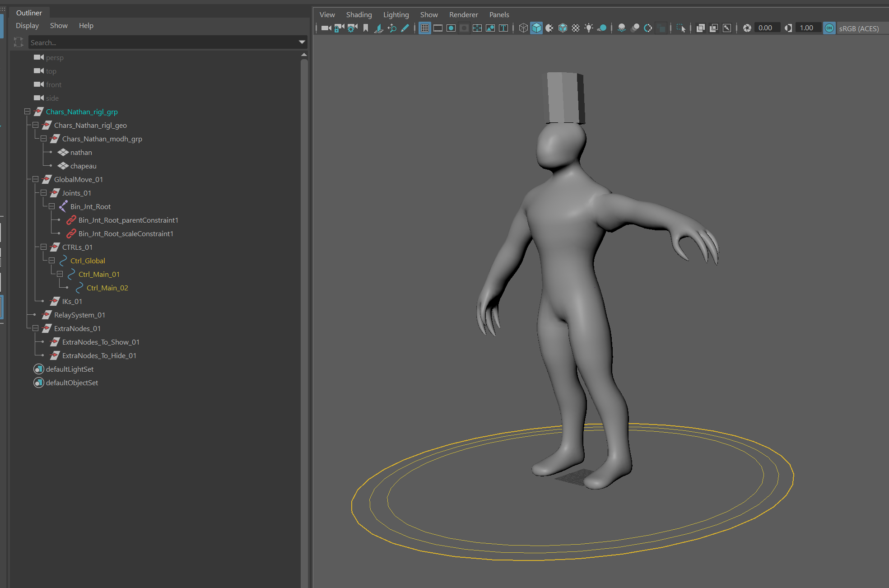This screenshot has width=889, height=588.
Task: Open the Outliner search filter dropdown
Action: click(302, 42)
